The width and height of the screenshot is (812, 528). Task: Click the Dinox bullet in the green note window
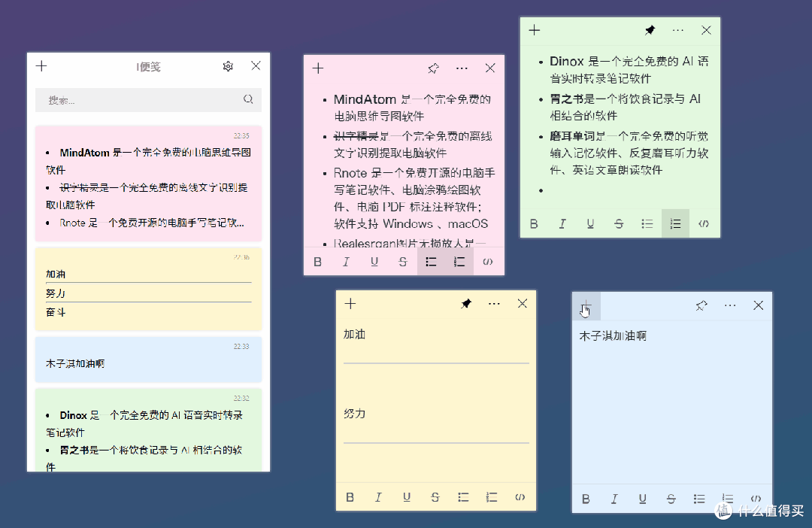pos(629,70)
